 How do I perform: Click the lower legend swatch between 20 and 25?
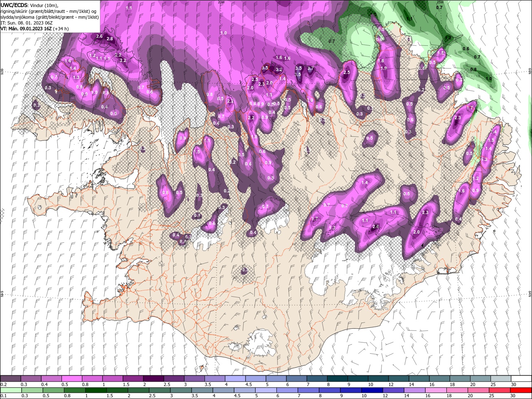click(x=478, y=390)
